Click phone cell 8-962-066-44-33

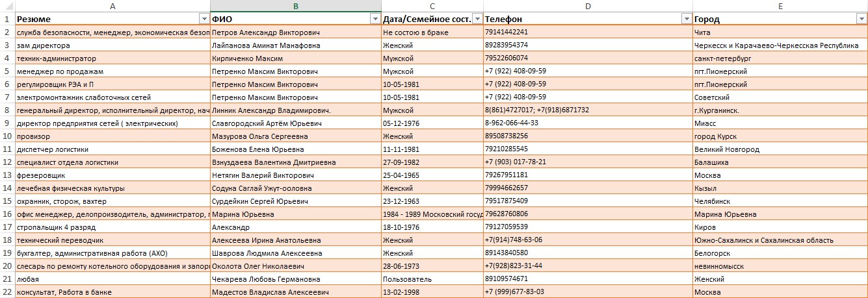[588, 123]
